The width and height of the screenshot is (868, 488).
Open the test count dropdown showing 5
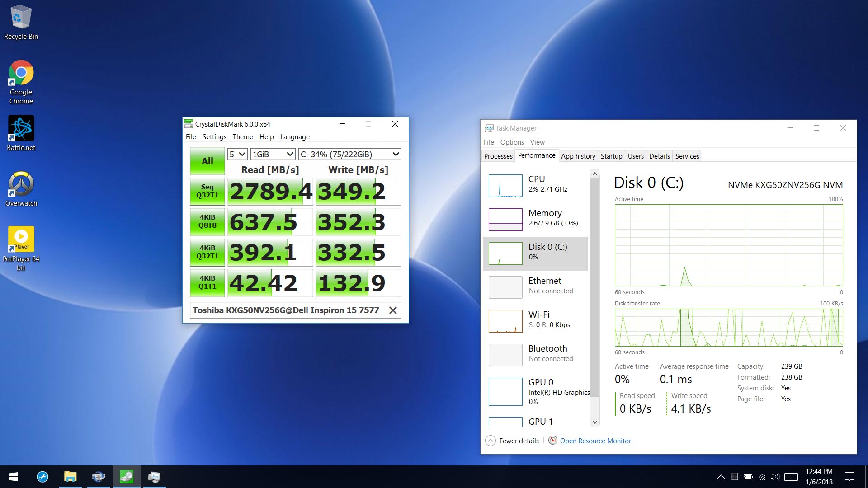[x=237, y=154]
